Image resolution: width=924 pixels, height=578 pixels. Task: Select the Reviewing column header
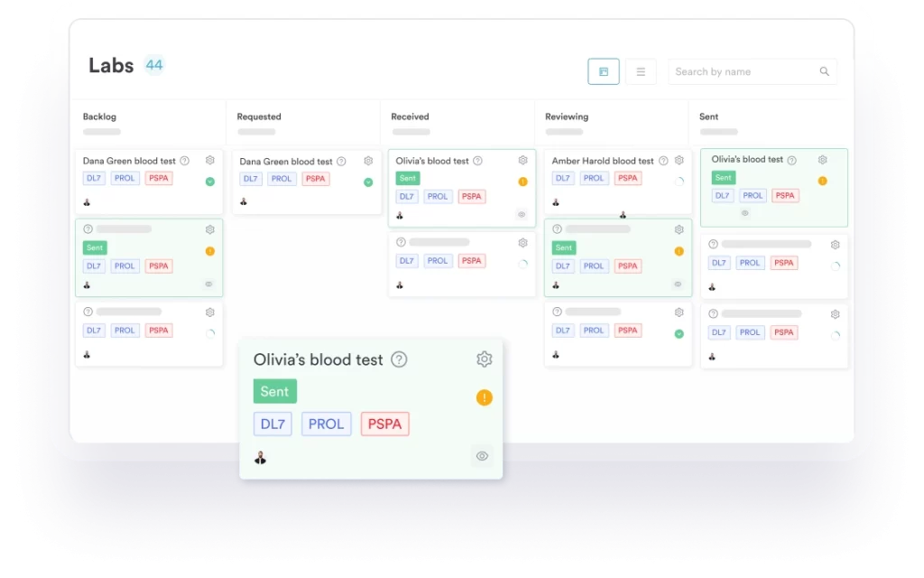567,117
